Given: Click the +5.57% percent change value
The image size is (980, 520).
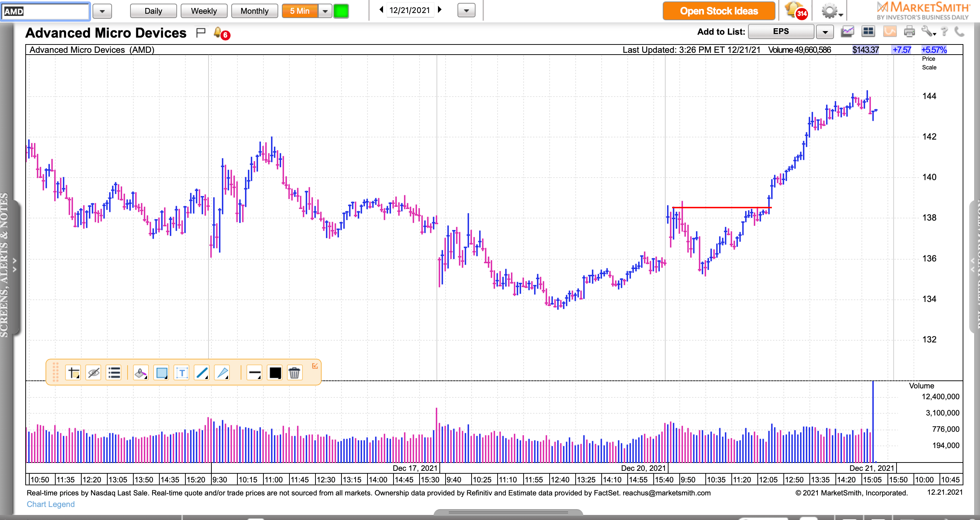Looking at the screenshot, I should (x=934, y=50).
